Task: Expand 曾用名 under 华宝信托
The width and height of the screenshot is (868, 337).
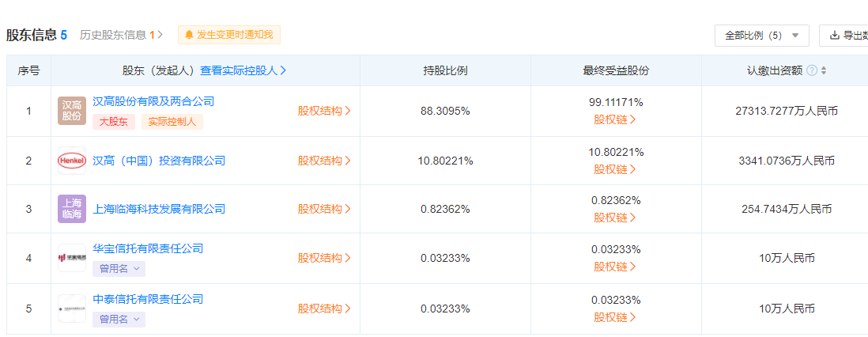Action: point(119,269)
